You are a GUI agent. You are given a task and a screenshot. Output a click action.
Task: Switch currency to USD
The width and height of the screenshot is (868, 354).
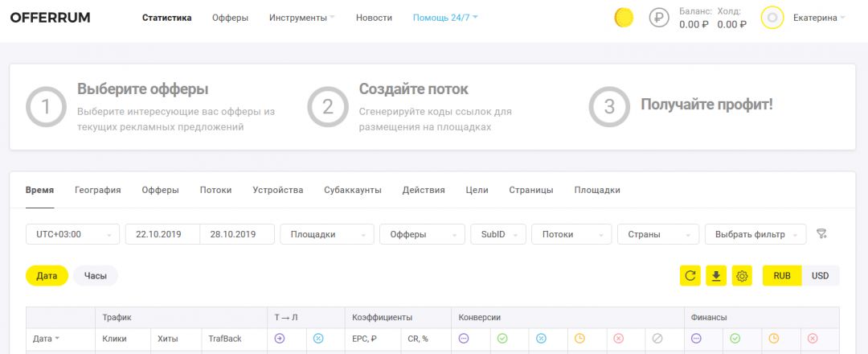tap(821, 275)
